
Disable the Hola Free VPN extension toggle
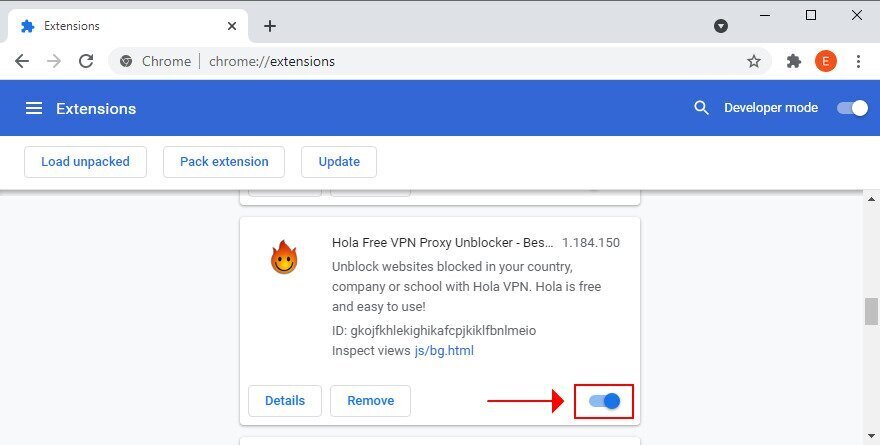click(604, 401)
